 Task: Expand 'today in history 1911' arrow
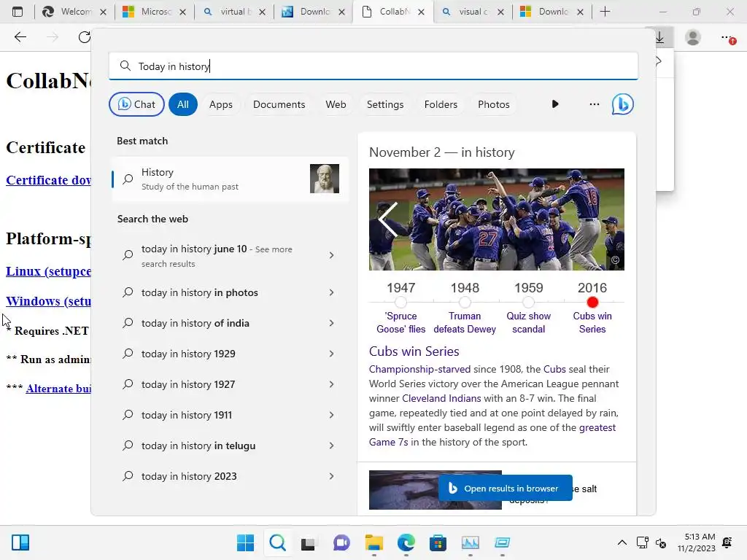[332, 415]
